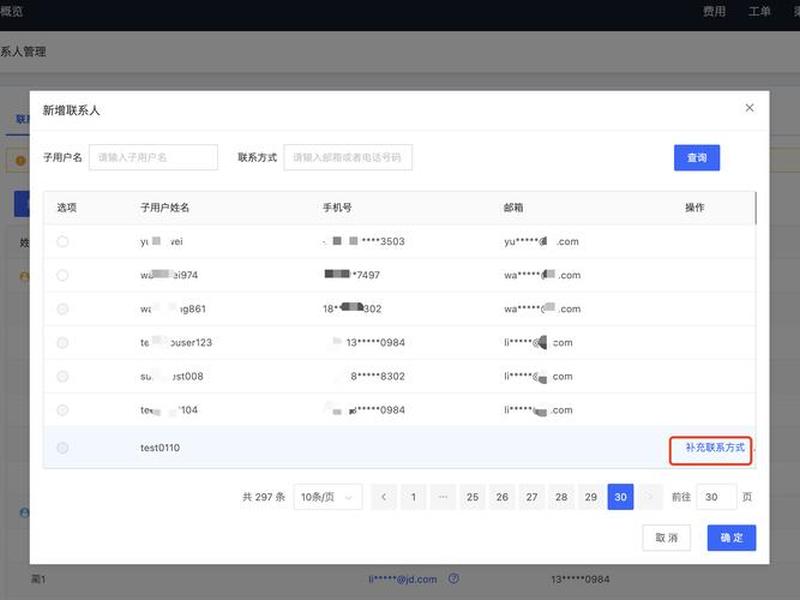
Task: Jump to page 25
Action: point(472,496)
